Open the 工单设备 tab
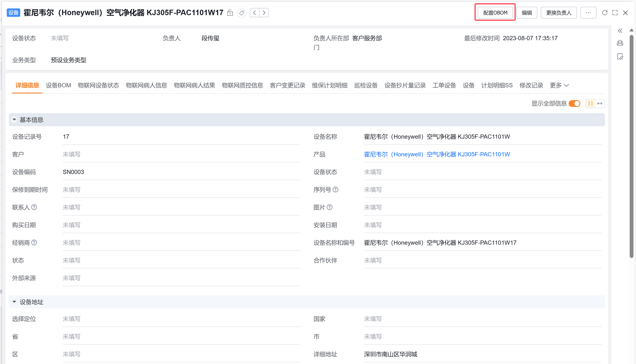Image resolution: width=636 pixels, height=364 pixels. pyautogui.click(x=444, y=85)
